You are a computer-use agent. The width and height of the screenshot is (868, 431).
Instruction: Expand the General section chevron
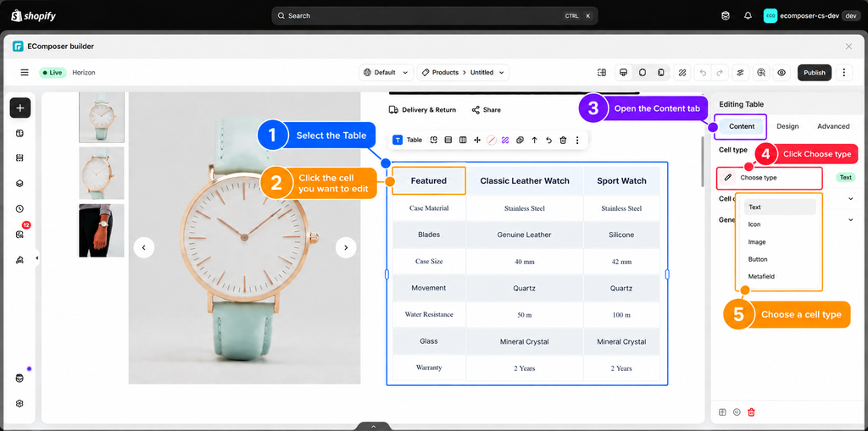pyautogui.click(x=851, y=219)
